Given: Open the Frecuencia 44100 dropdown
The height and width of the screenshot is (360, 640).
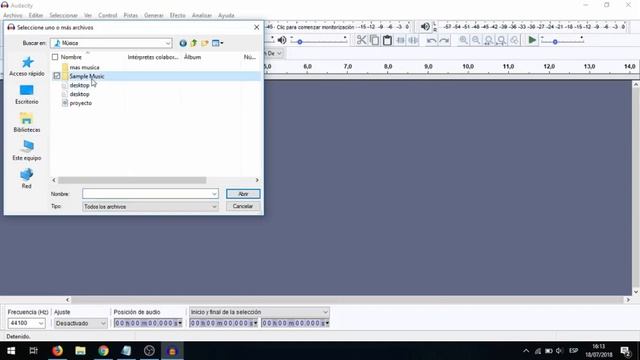Looking at the screenshot, I should pos(27,323).
